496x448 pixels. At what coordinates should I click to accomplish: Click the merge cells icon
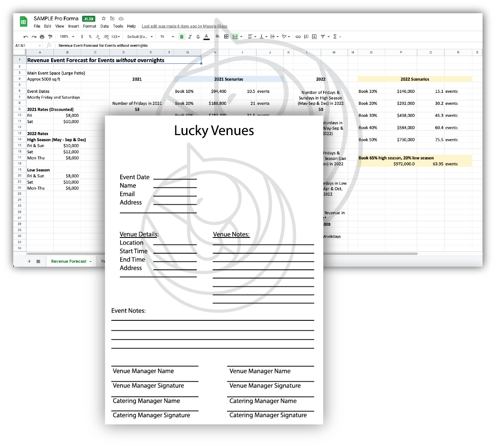coord(235,37)
